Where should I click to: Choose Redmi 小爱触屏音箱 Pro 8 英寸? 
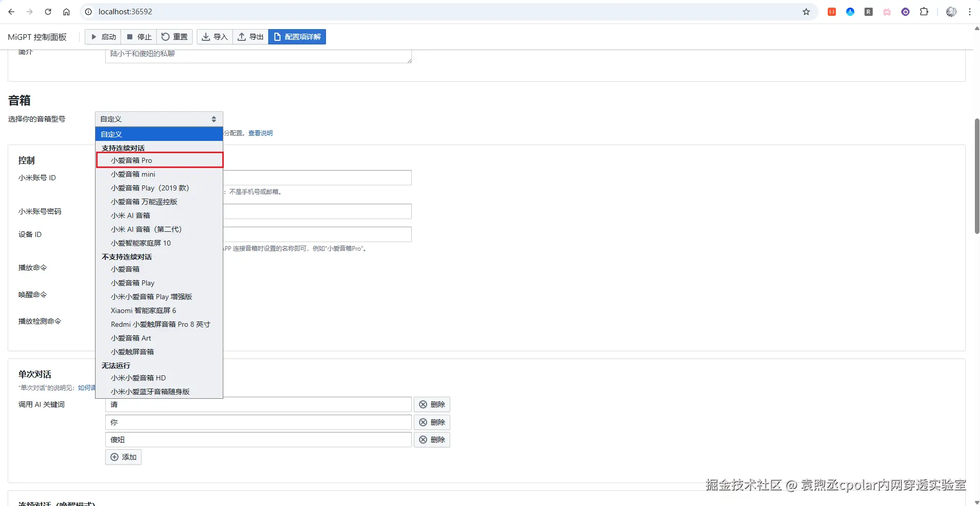click(159, 324)
